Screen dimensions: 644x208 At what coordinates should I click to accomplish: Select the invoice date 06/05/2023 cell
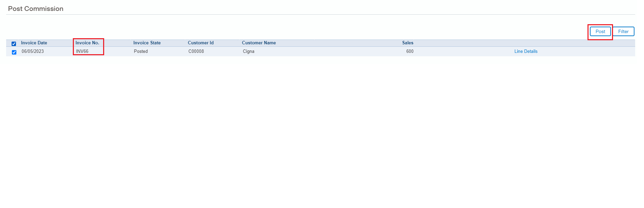click(33, 51)
